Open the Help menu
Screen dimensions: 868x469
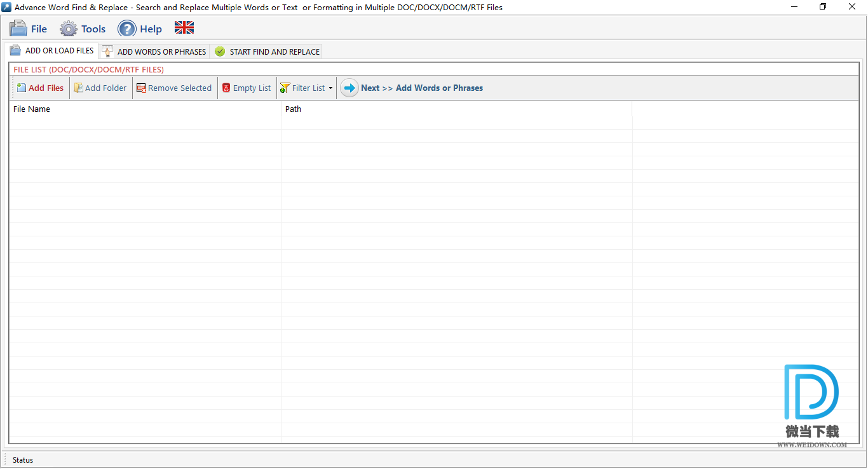(140, 29)
